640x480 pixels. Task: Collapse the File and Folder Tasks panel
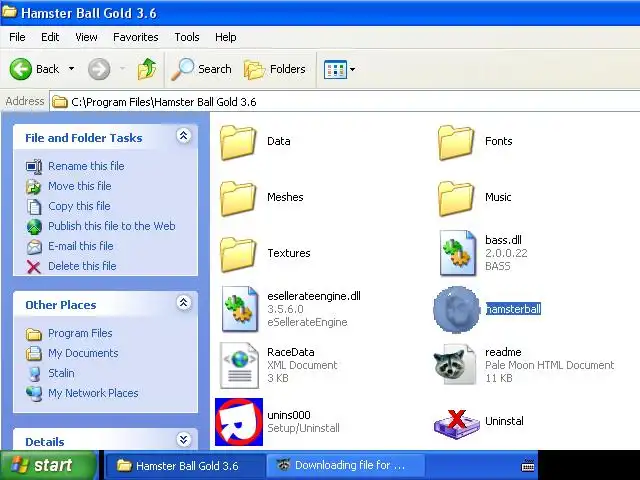[x=184, y=136]
